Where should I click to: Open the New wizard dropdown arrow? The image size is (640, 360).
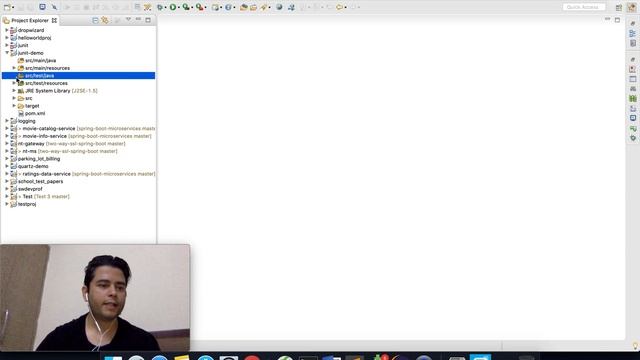tap(13, 7)
